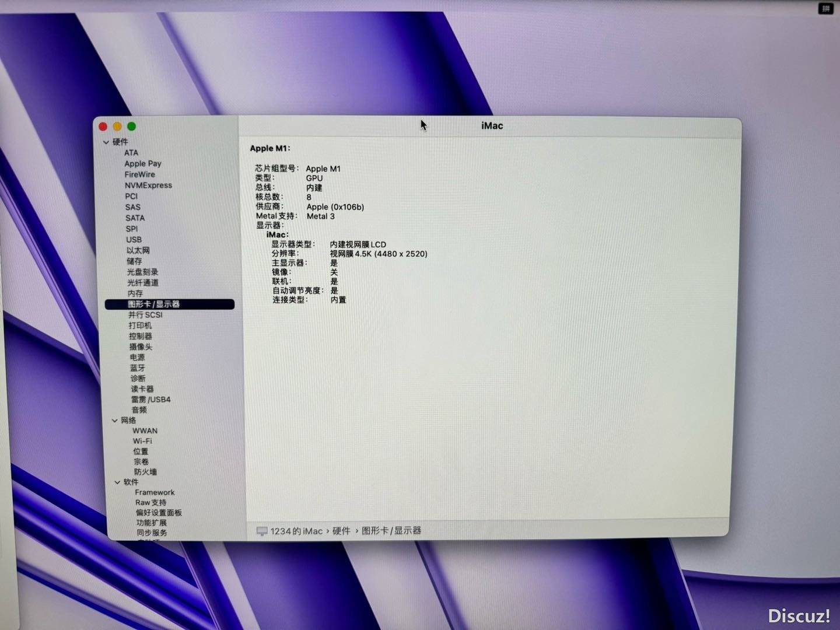
Task: Select USB in the sidebar
Action: [x=134, y=240]
